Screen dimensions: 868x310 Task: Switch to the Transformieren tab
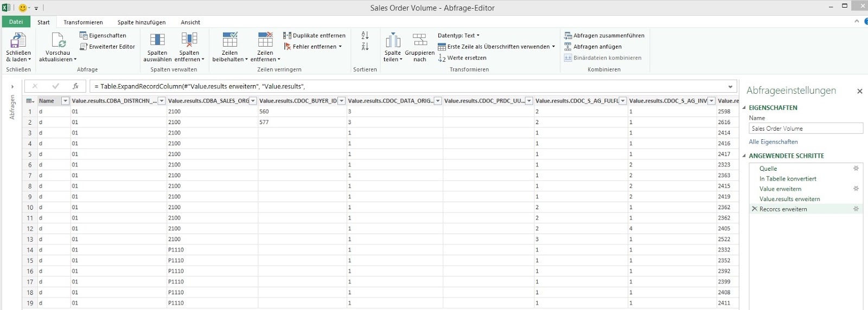(x=83, y=22)
